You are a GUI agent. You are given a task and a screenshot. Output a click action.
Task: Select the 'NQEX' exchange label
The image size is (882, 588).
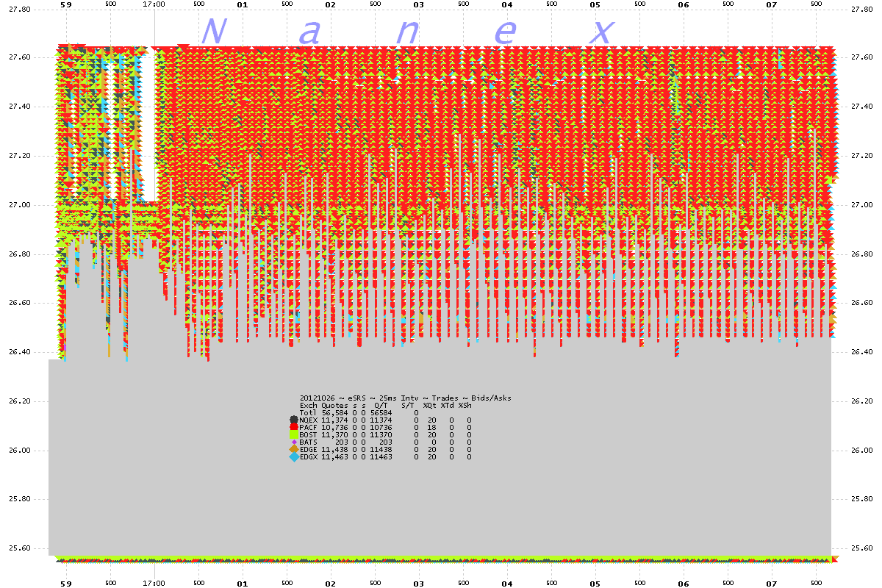309,420
